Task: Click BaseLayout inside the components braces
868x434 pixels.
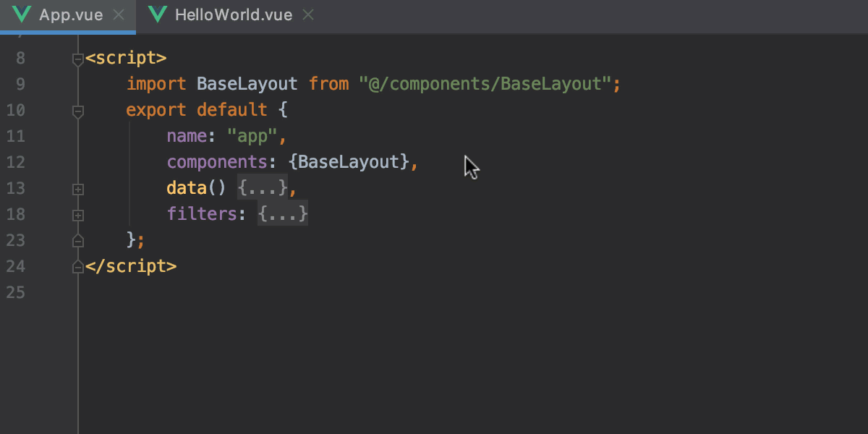Action: [349, 162]
